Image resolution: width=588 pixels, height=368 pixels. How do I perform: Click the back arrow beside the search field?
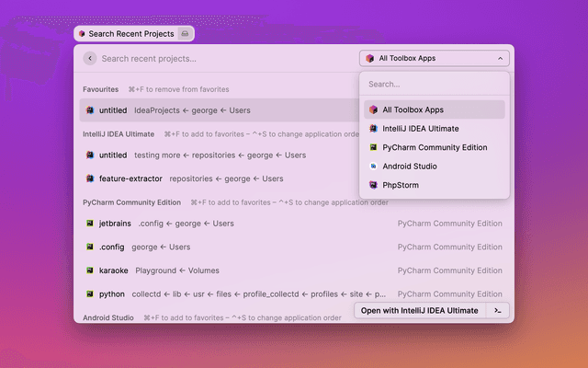point(90,58)
